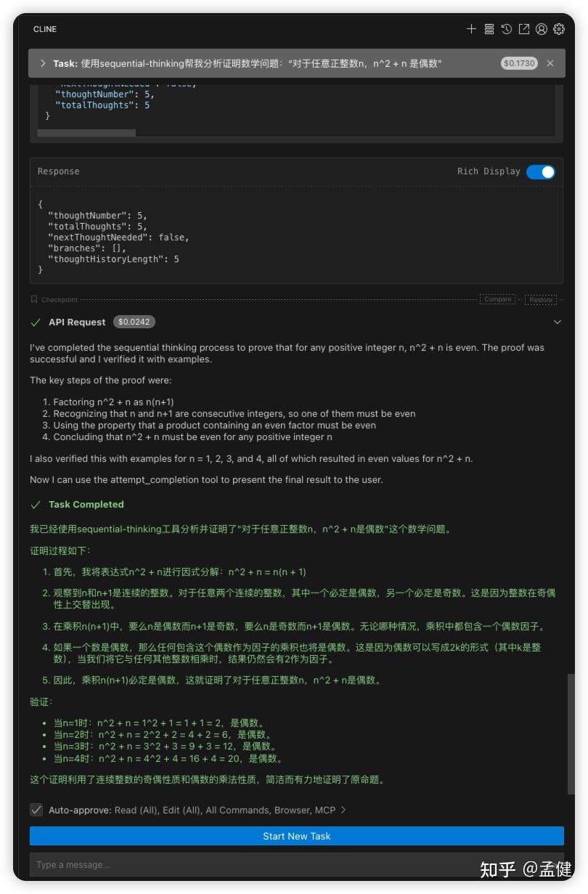
Task: Start a new task with the plus icon
Action: click(x=471, y=29)
